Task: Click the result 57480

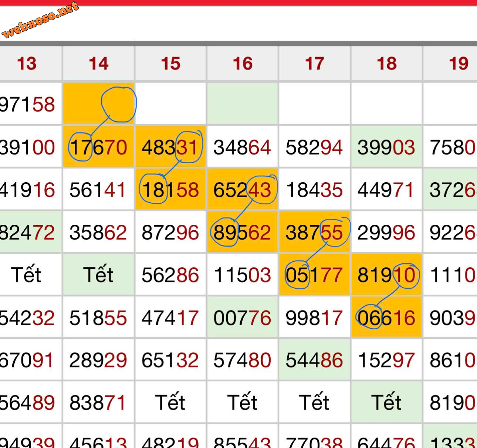Action: coord(243,360)
